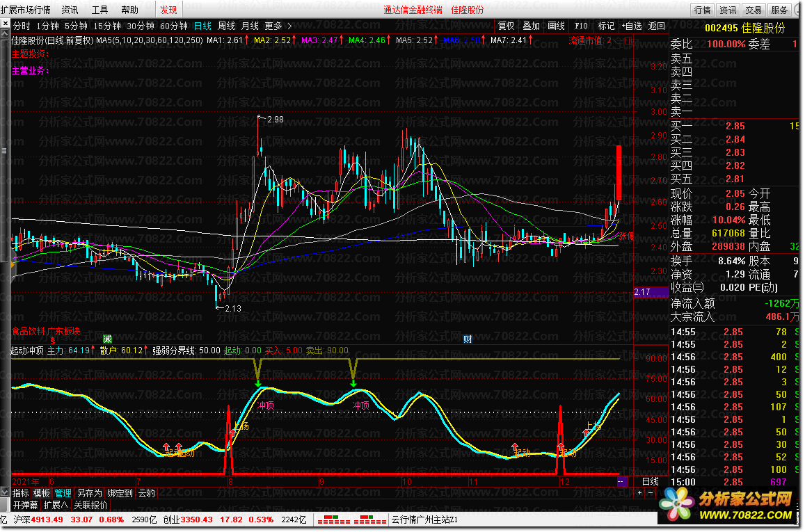Click the 服务 button at top right
This screenshot has height=532, width=805.
tap(779, 10)
